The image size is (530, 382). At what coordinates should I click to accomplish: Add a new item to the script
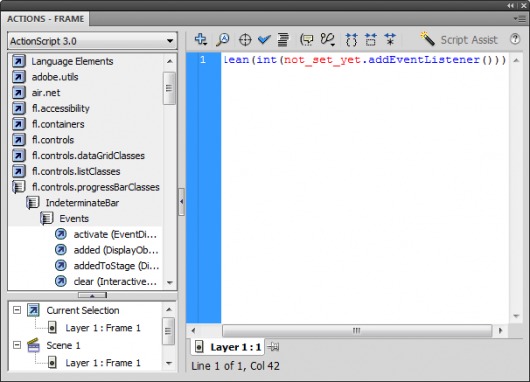click(x=201, y=40)
